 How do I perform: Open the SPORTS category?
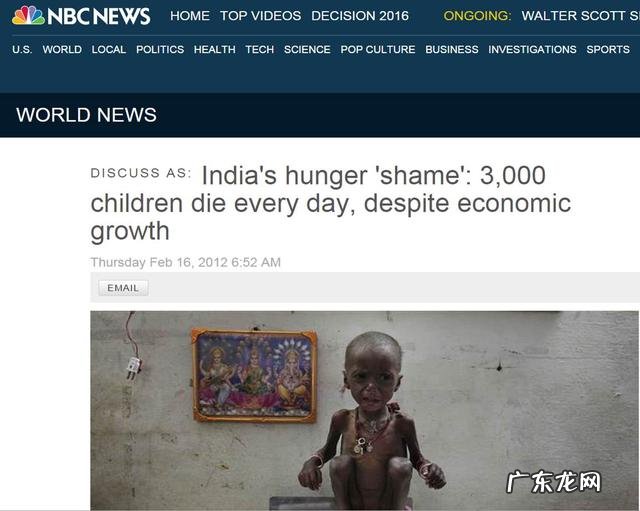point(608,49)
